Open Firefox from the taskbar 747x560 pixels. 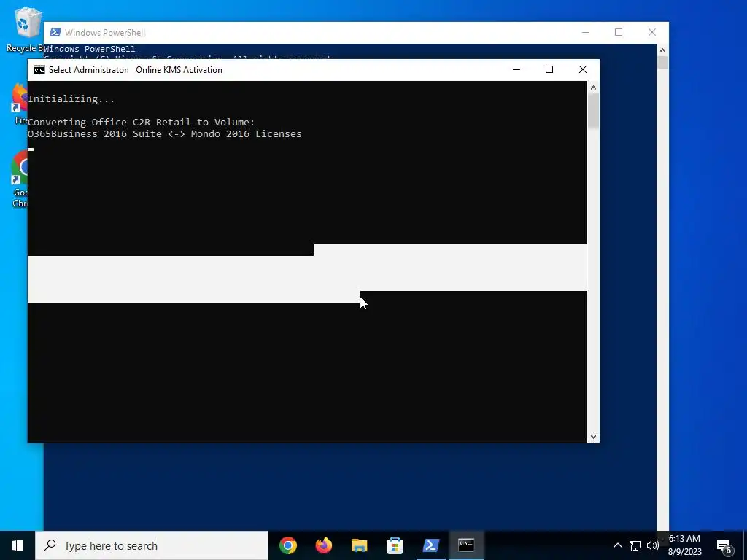click(x=324, y=545)
